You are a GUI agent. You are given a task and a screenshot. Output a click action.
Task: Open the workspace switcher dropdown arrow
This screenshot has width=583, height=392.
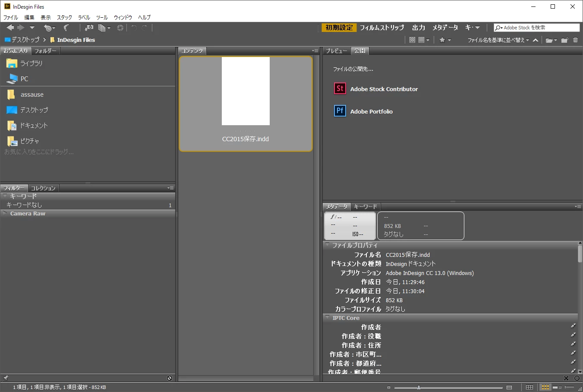(x=477, y=28)
